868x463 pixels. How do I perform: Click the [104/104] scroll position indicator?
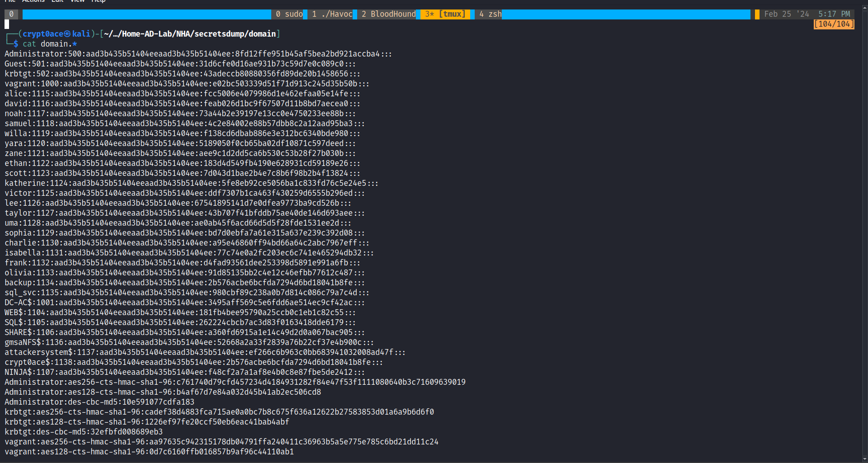834,24
